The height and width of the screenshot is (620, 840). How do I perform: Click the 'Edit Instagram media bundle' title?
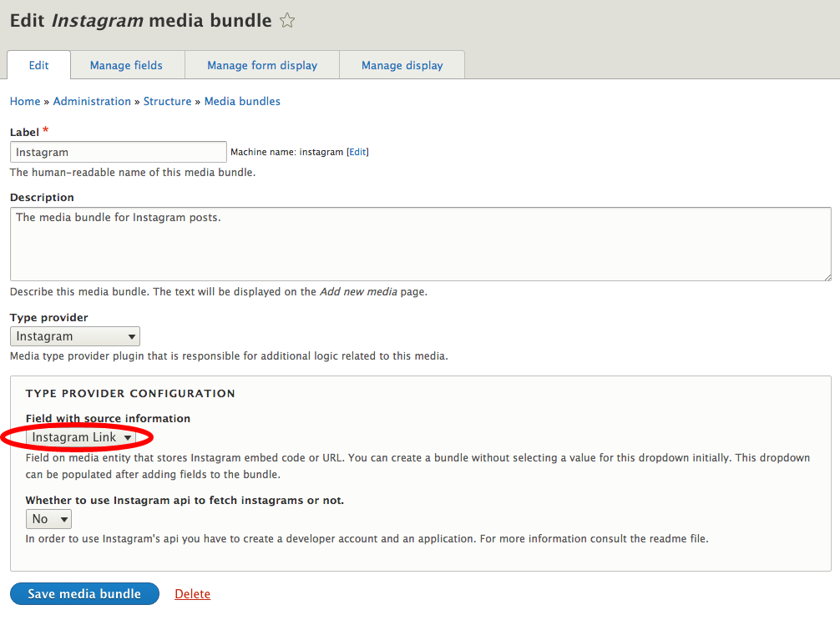[x=141, y=20]
